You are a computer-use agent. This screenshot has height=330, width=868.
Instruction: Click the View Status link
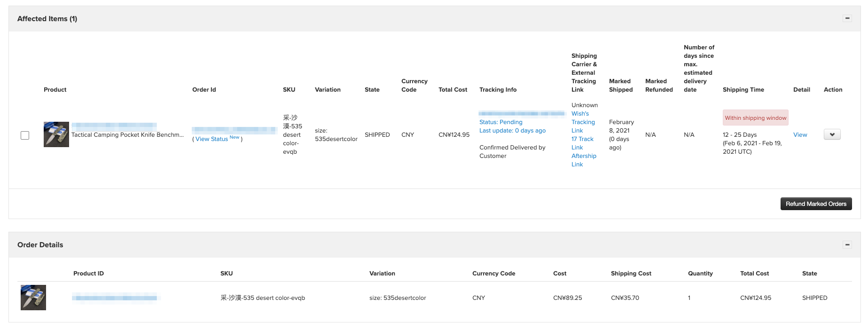(211, 139)
